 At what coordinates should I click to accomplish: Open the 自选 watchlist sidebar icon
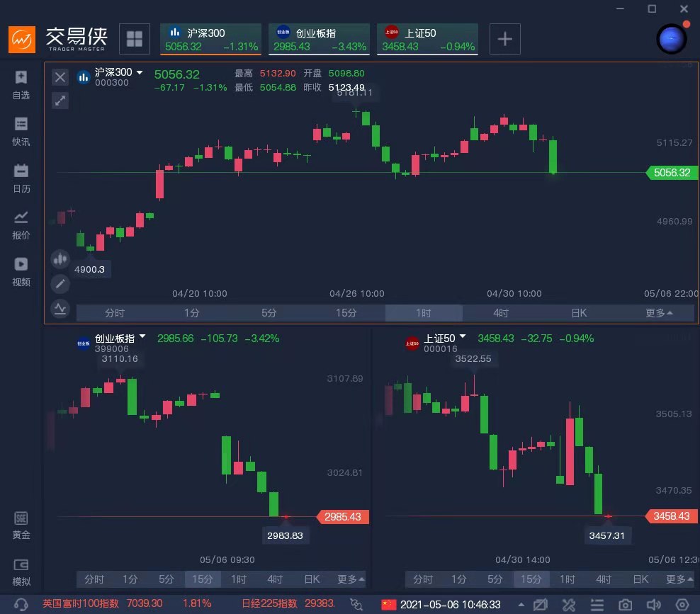tap(21, 85)
